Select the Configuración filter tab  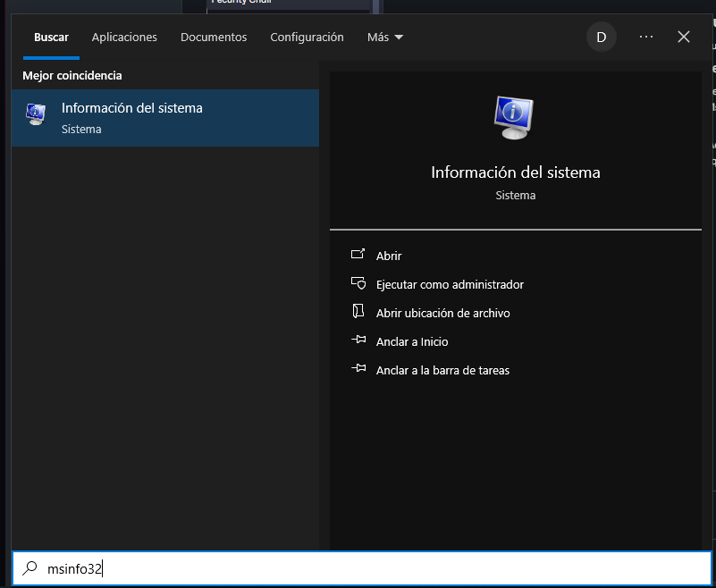pos(307,38)
